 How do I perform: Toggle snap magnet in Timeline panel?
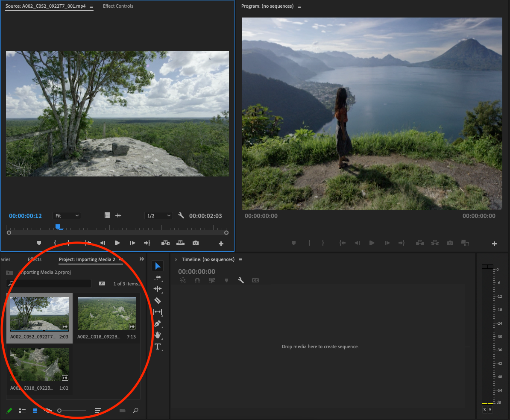(197, 281)
